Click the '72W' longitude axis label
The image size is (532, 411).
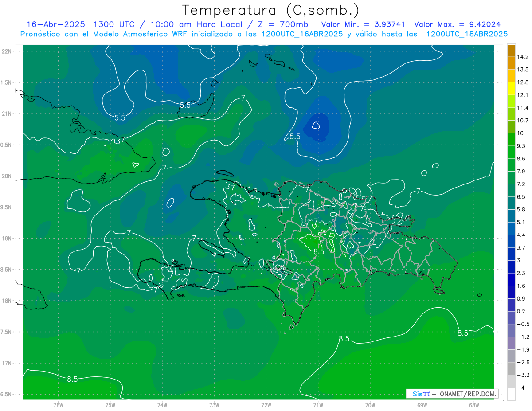(x=266, y=405)
